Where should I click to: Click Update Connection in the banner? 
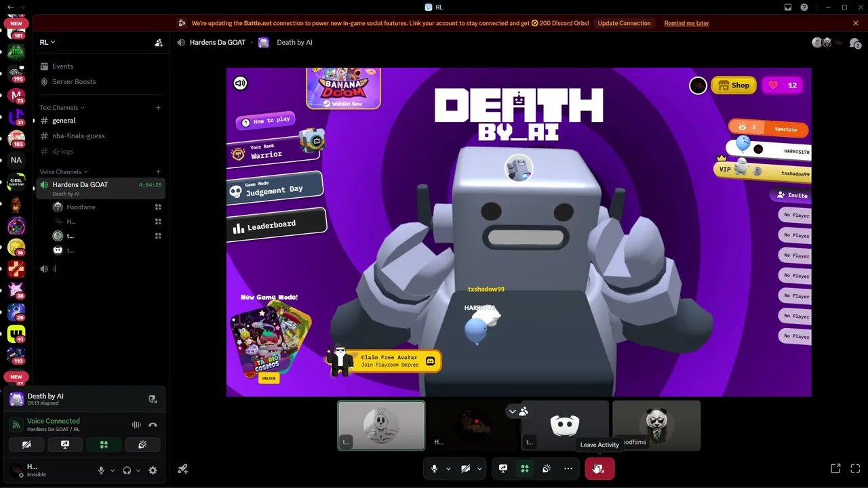tap(624, 23)
